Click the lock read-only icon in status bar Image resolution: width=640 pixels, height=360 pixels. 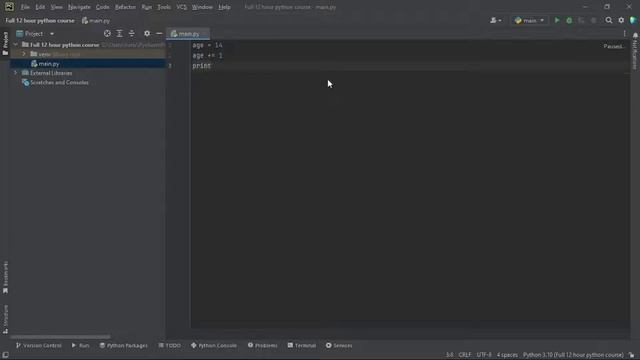pyautogui.click(x=631, y=355)
